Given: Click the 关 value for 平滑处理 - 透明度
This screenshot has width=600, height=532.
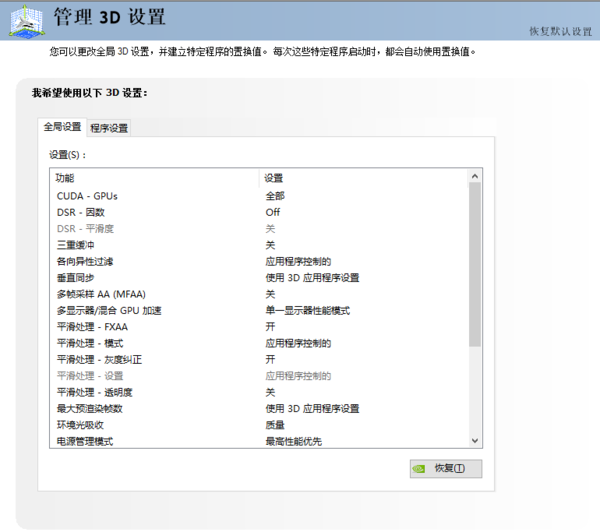Looking at the screenshot, I should [x=270, y=392].
